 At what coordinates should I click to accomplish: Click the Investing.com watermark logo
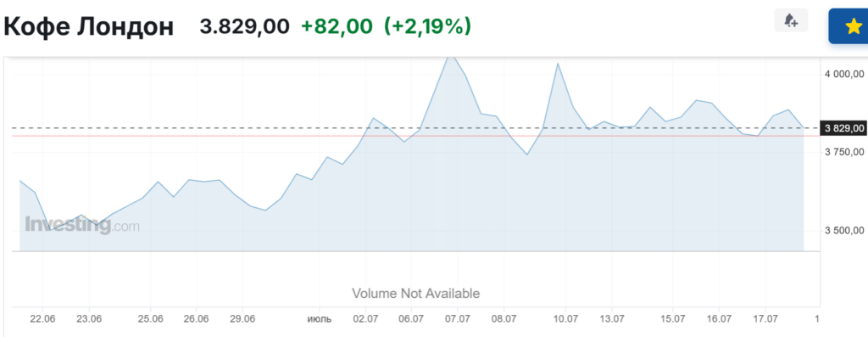coord(82,226)
